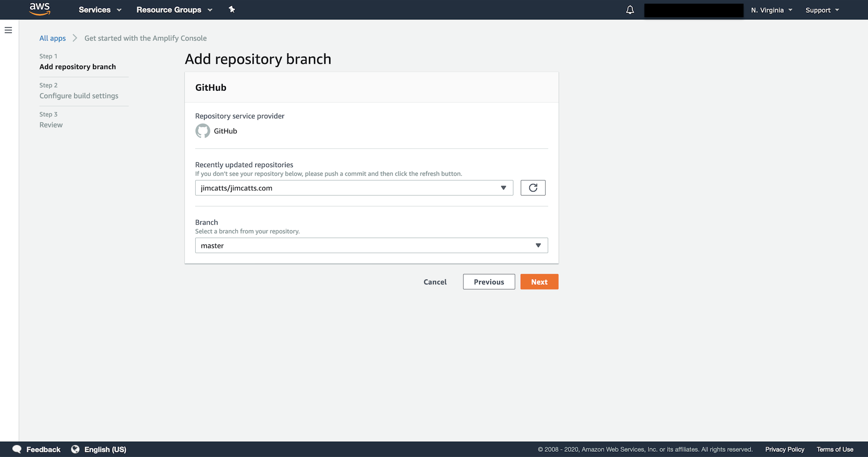Open the Privacy Policy link
Viewport: 868px width, 457px height.
coord(784,449)
